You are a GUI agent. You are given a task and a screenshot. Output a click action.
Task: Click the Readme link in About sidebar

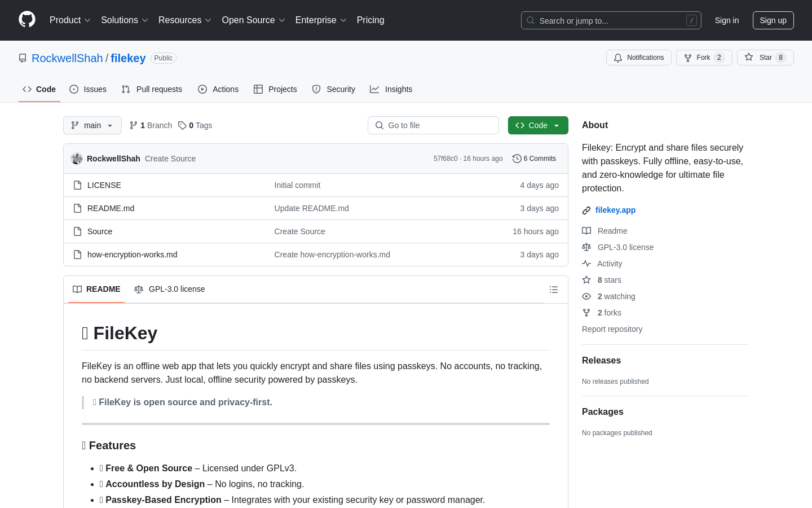click(x=612, y=231)
